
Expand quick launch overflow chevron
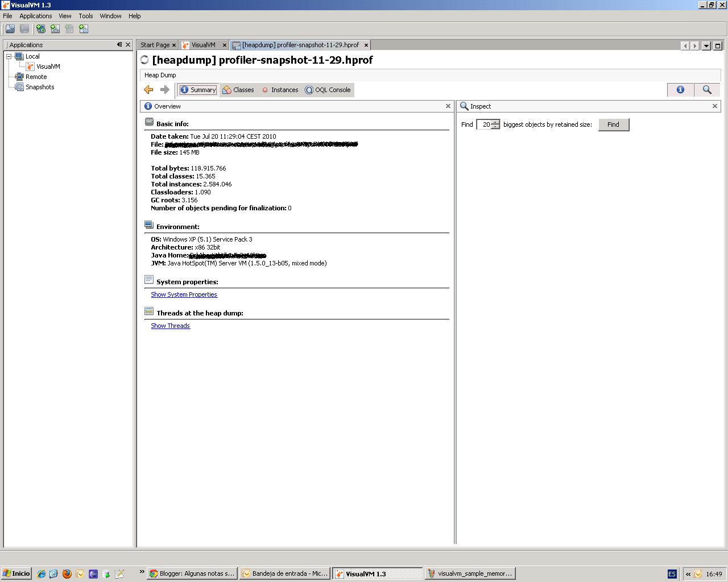click(142, 572)
